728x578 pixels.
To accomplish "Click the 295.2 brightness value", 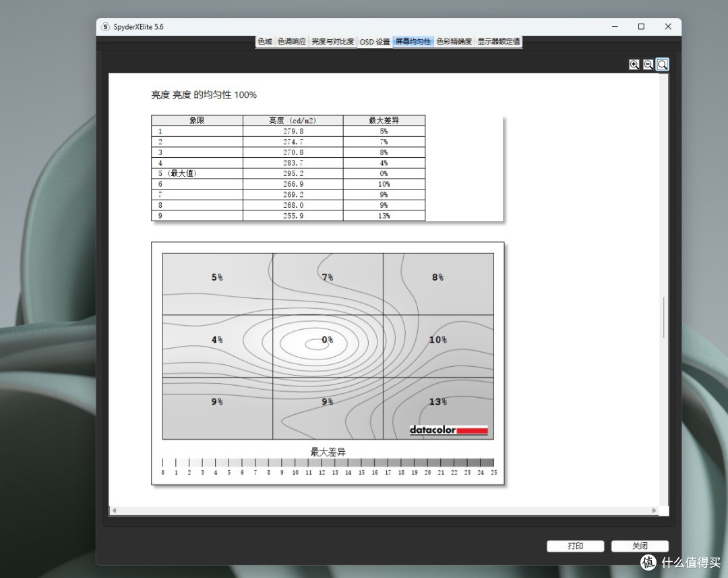I will [293, 173].
